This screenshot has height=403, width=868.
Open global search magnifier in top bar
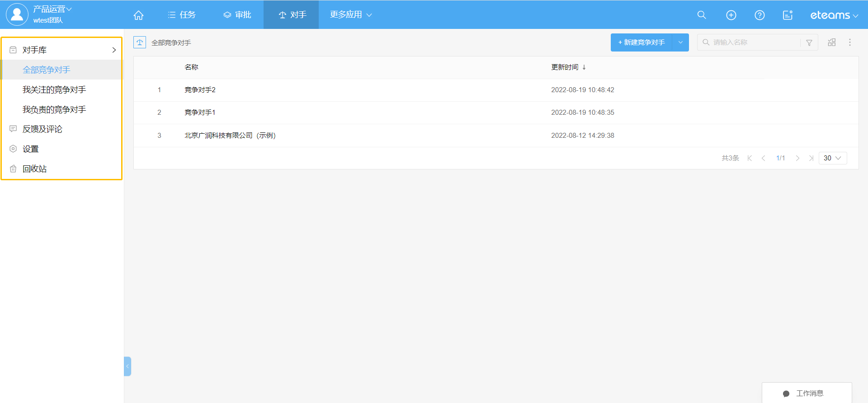(701, 15)
